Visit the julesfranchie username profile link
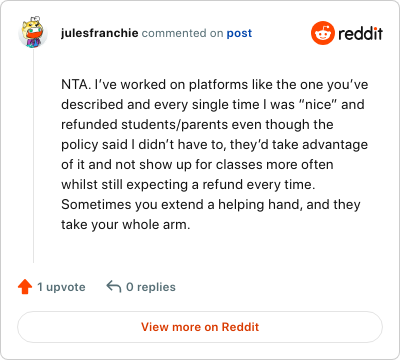This screenshot has height=360, width=400. 99,33
